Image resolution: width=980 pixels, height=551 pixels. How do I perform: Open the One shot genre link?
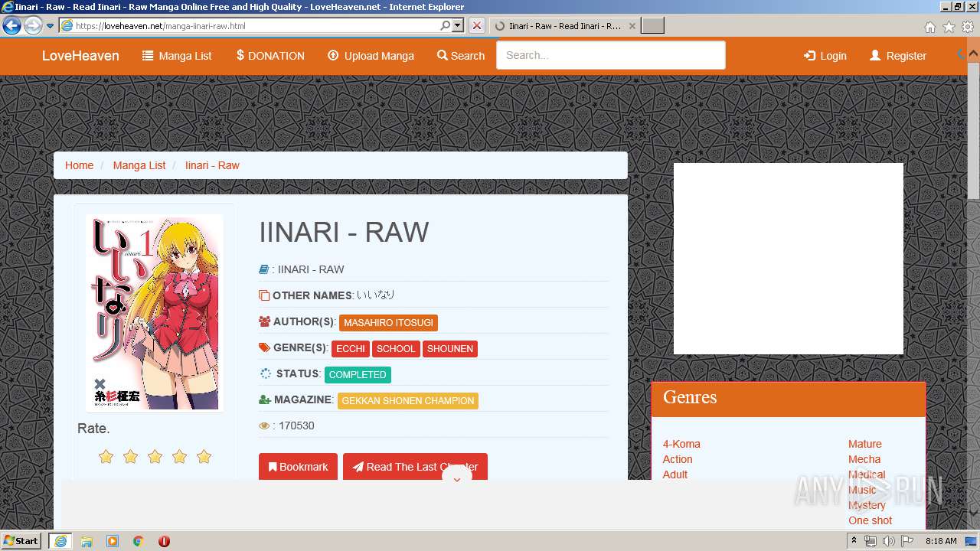(871, 520)
